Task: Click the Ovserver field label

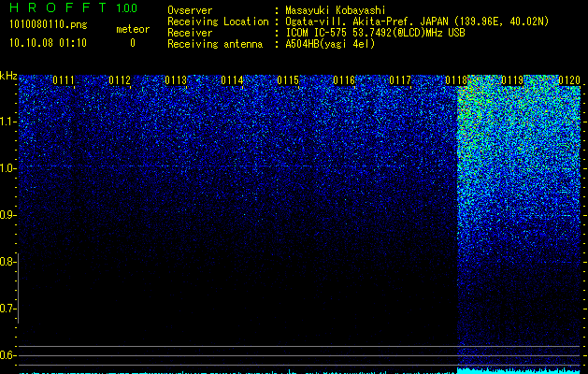Action: click(190, 10)
